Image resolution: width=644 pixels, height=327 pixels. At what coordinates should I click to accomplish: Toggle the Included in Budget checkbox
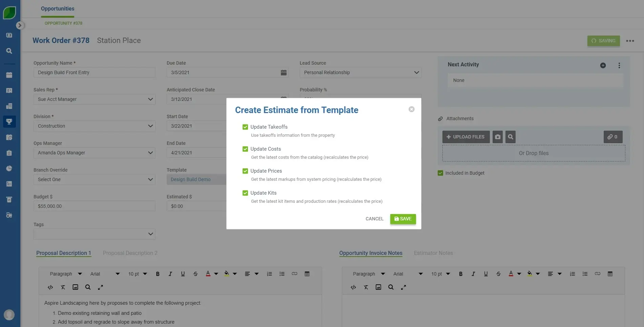point(440,173)
